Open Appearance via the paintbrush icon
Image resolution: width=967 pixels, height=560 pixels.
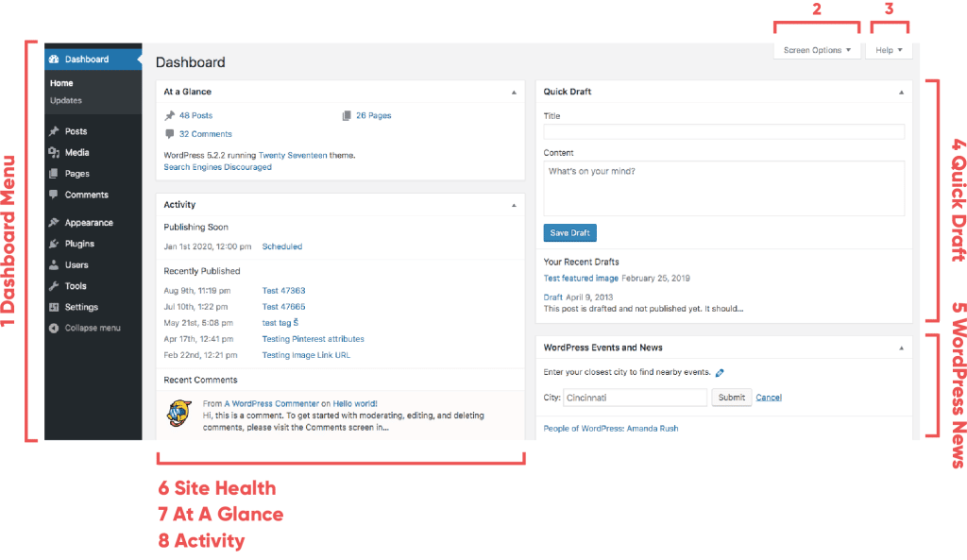[55, 222]
